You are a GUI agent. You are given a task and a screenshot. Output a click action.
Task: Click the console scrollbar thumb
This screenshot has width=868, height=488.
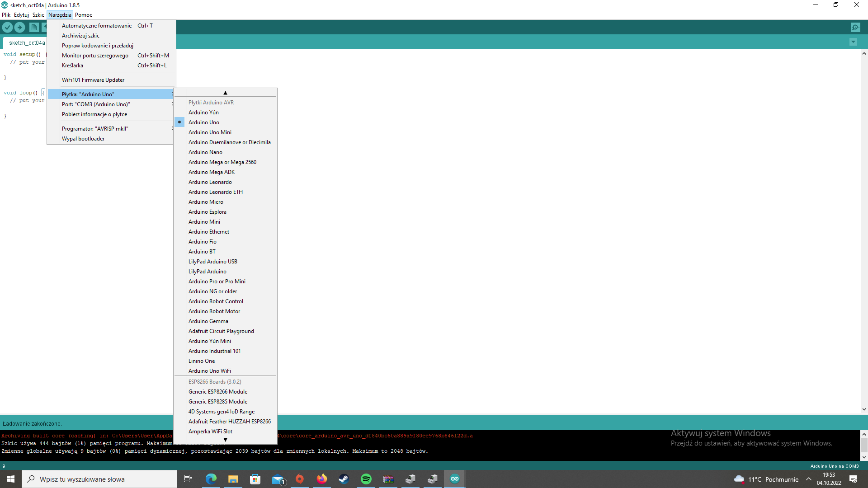(864, 445)
